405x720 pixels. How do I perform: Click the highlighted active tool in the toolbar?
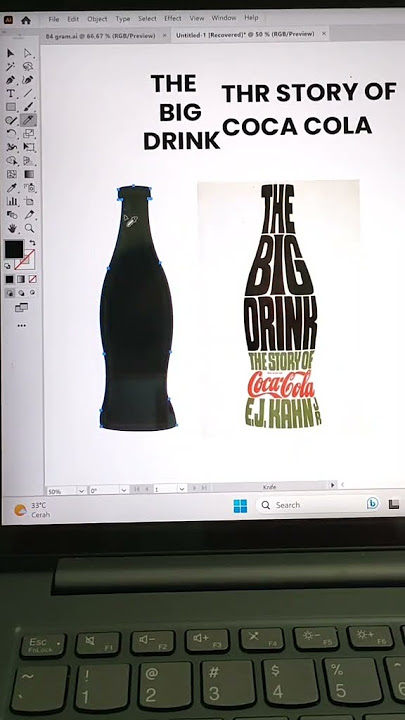point(28,120)
